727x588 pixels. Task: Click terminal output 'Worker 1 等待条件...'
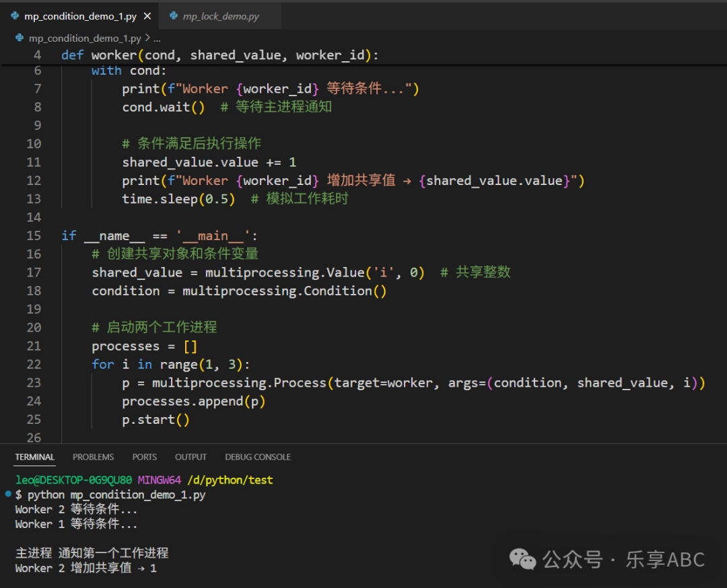[76, 524]
